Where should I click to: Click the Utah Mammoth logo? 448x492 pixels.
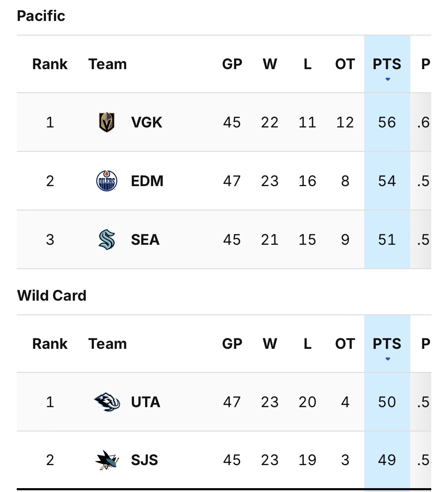[107, 402]
